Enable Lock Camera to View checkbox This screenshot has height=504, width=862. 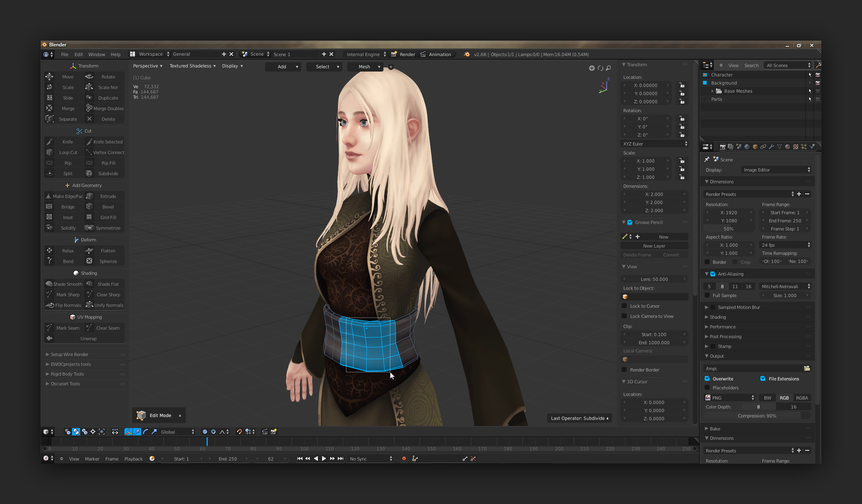click(x=625, y=316)
